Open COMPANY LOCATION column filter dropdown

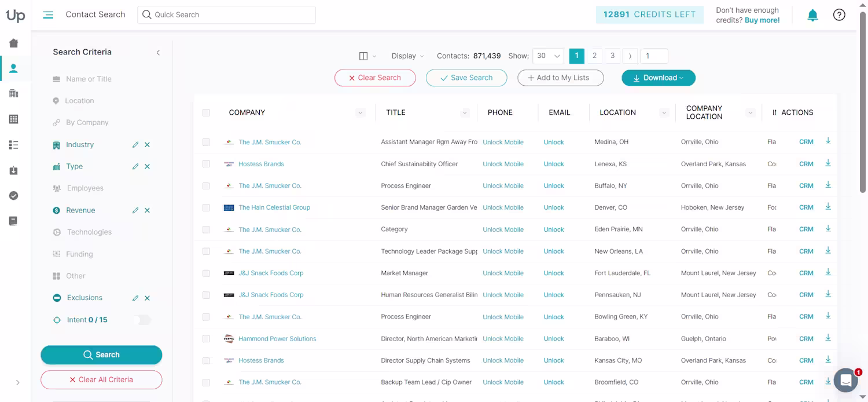point(751,113)
